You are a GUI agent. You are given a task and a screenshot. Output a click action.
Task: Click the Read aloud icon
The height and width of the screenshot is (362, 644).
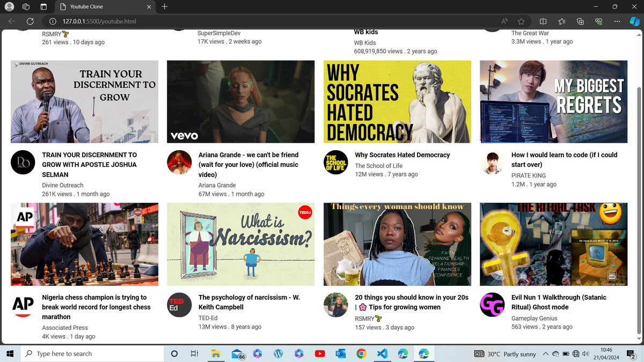[x=504, y=21]
